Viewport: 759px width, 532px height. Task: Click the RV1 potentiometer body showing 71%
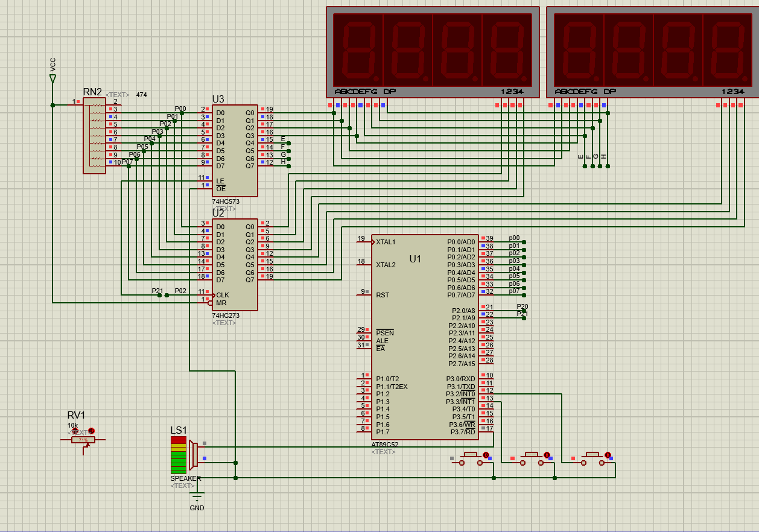pyautogui.click(x=83, y=440)
